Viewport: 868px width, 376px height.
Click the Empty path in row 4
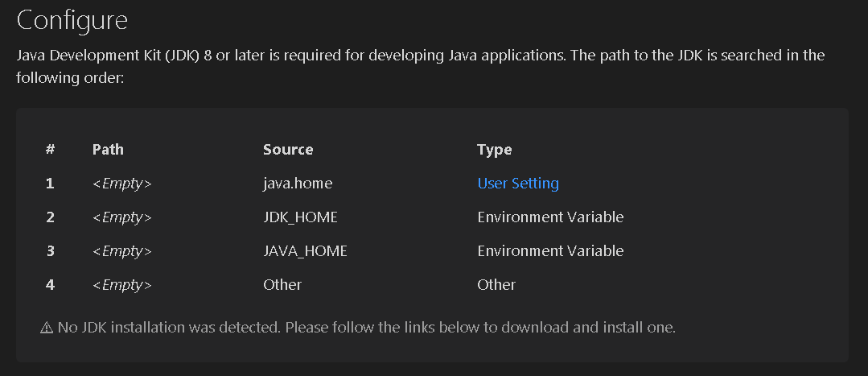[x=121, y=285]
